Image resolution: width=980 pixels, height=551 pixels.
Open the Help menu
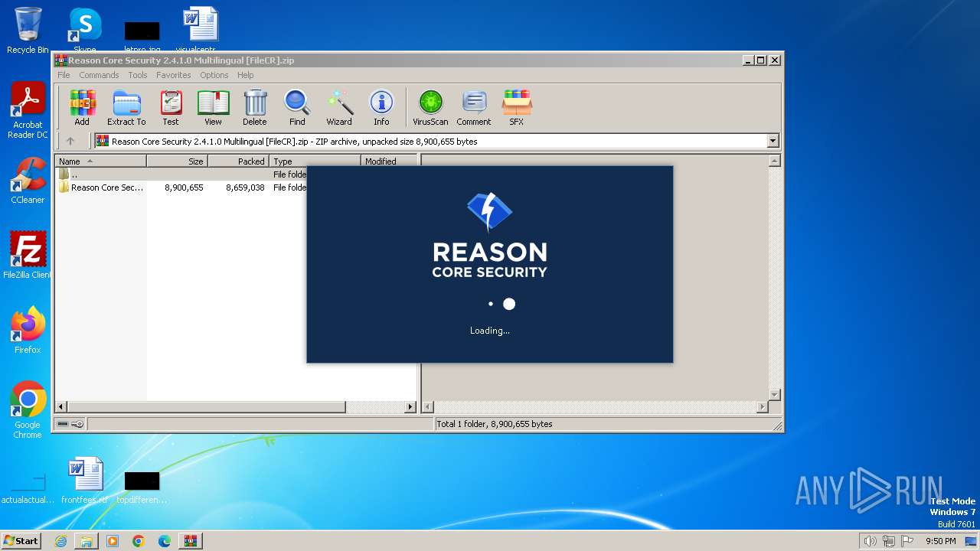click(x=245, y=75)
